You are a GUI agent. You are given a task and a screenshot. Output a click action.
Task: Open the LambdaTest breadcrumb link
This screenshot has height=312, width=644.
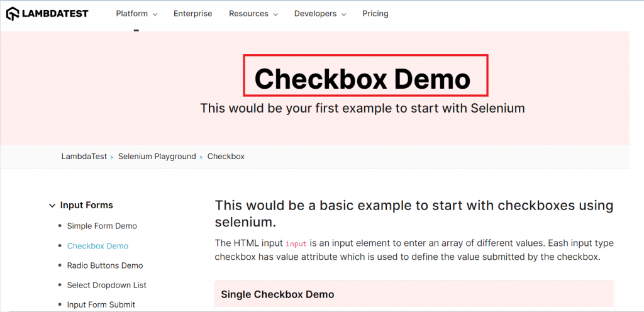click(x=84, y=157)
